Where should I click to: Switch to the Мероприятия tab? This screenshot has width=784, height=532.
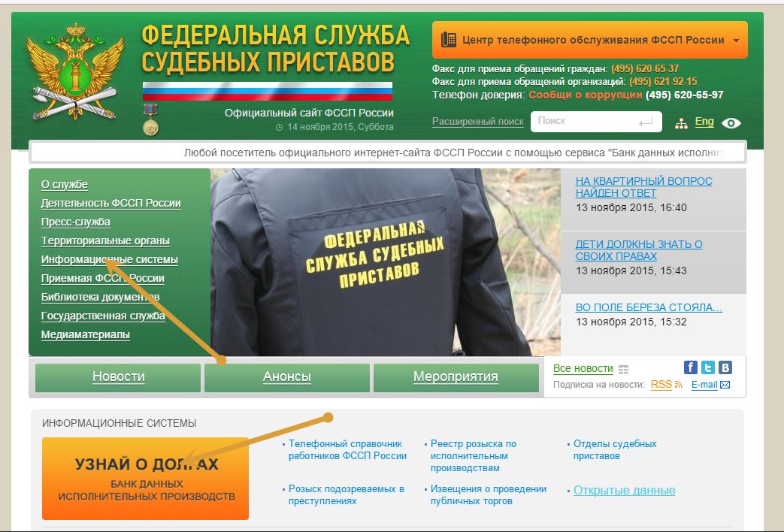[456, 377]
